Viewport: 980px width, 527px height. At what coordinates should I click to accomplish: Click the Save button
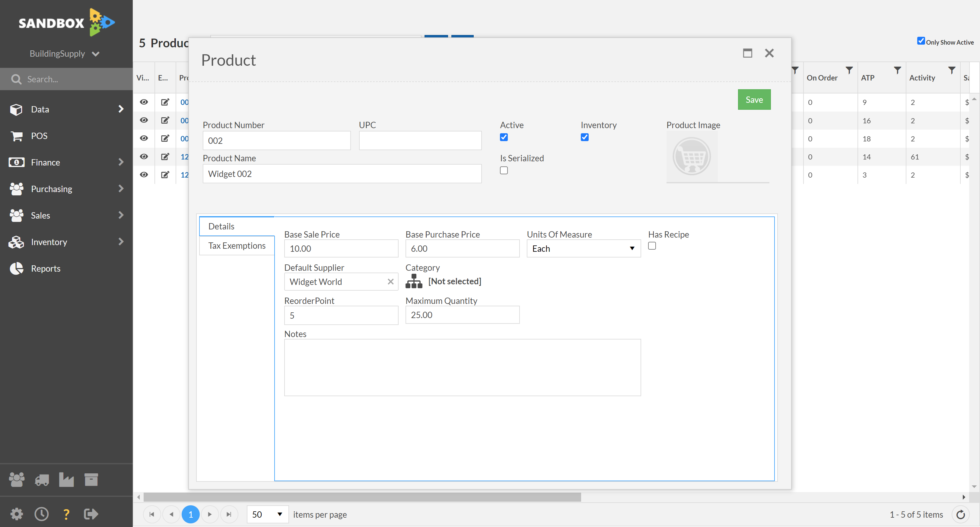pos(754,99)
